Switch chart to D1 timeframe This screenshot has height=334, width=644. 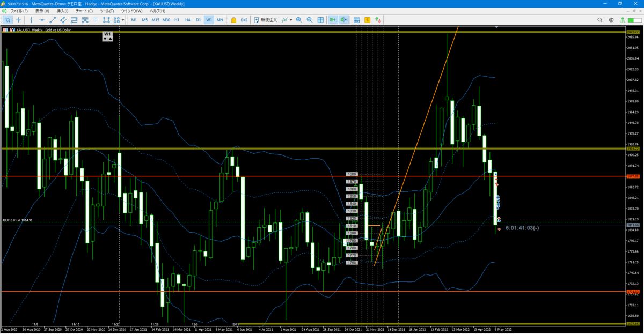coord(198,20)
